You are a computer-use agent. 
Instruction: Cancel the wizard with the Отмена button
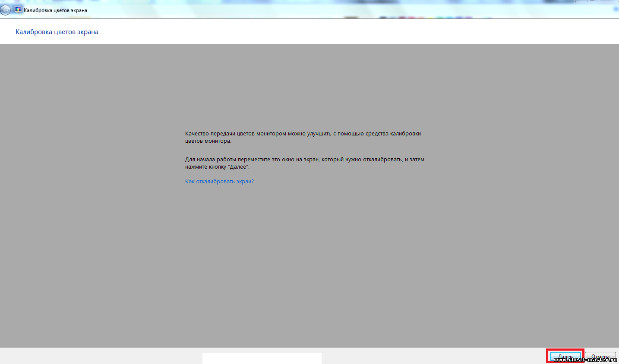pos(600,357)
